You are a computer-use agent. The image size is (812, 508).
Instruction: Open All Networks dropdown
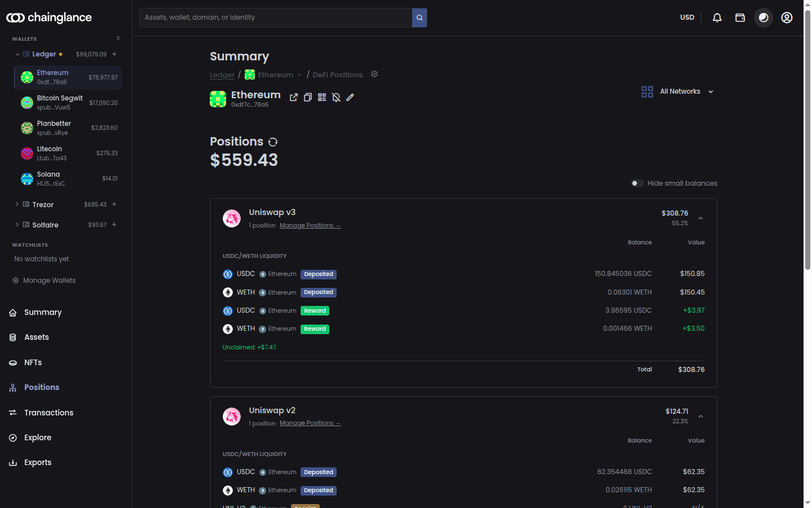(x=678, y=91)
